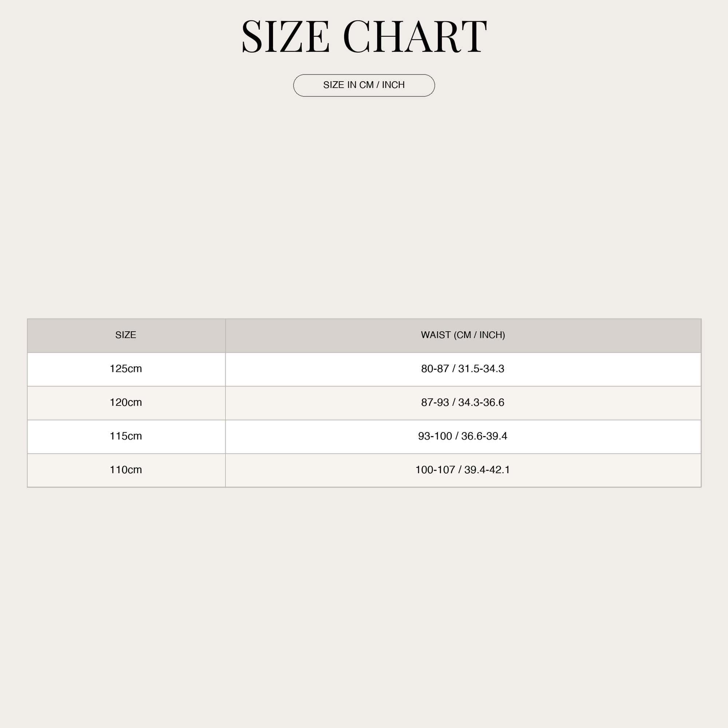Click the SIZE CHART title
This screenshot has width=728, height=728.
[364, 36]
